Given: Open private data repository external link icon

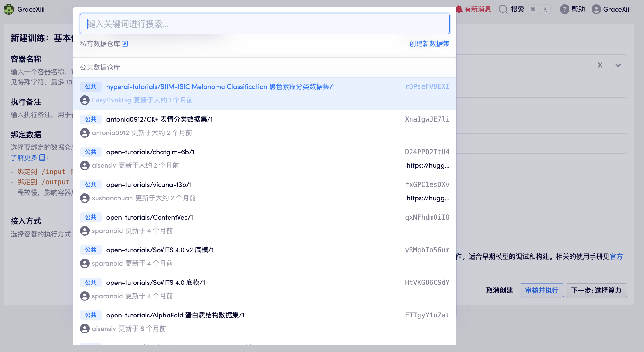Looking at the screenshot, I should tap(125, 44).
